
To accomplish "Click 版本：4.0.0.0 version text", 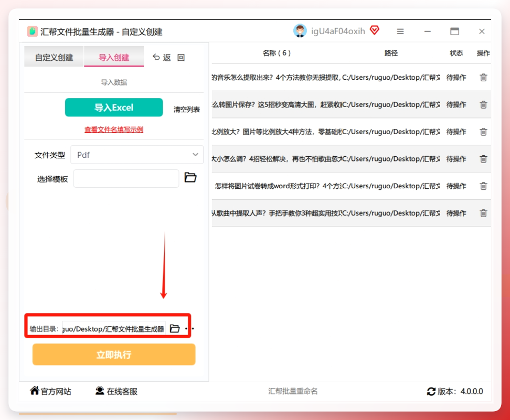I will coord(460,391).
